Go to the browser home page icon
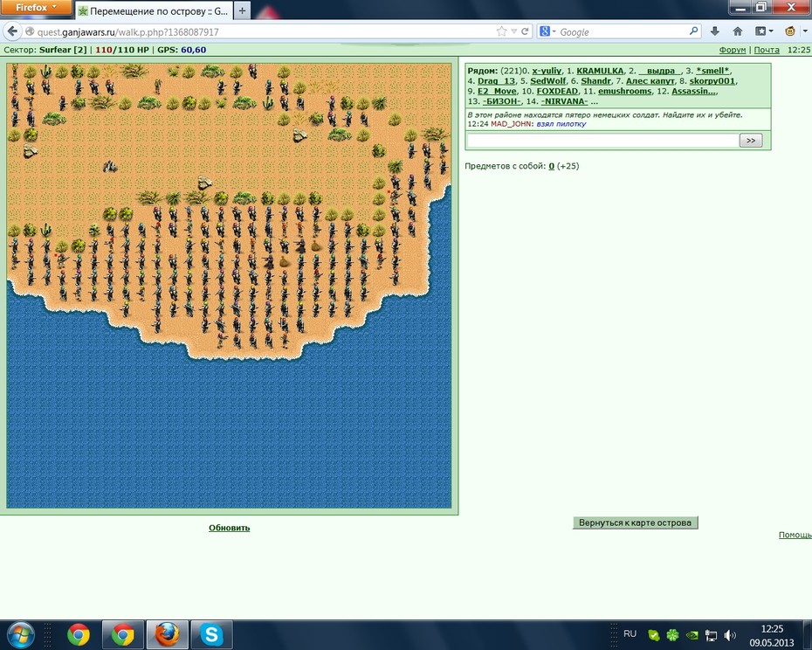The width and height of the screenshot is (812, 650). point(738,31)
